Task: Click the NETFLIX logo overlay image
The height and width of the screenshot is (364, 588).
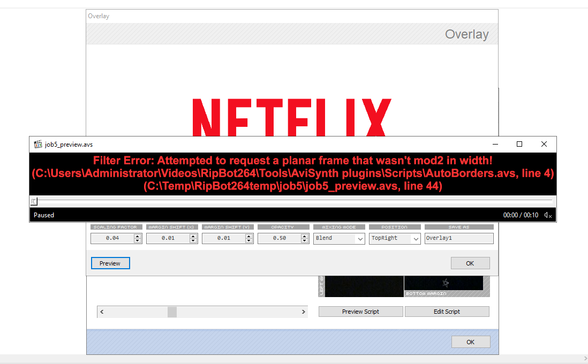Action: [x=291, y=117]
